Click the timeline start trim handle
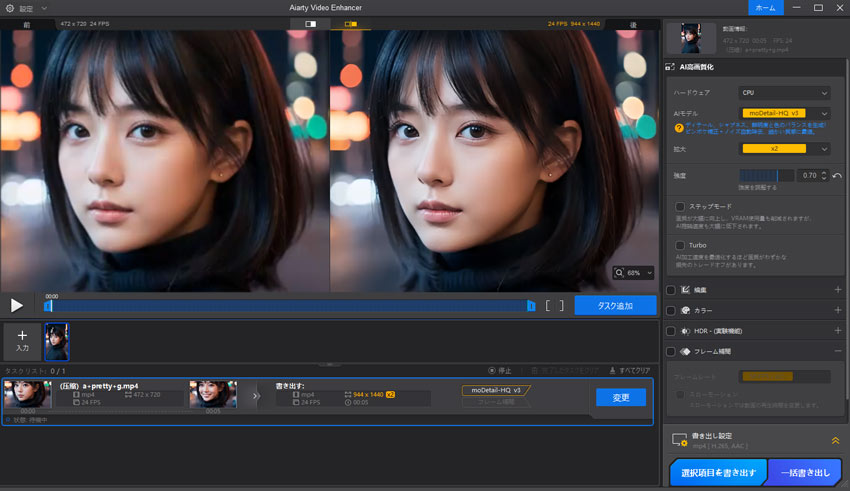This screenshot has width=850, height=491. point(48,306)
